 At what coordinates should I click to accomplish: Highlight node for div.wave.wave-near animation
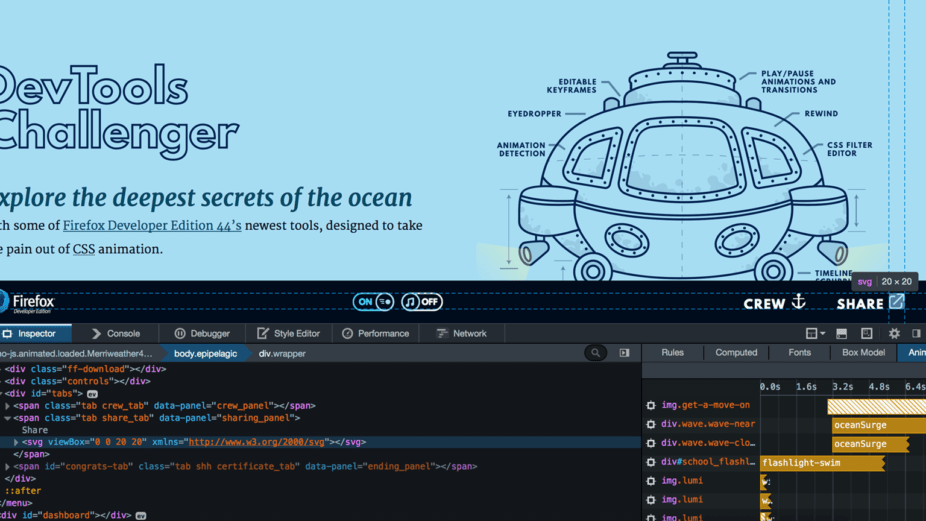coord(651,424)
